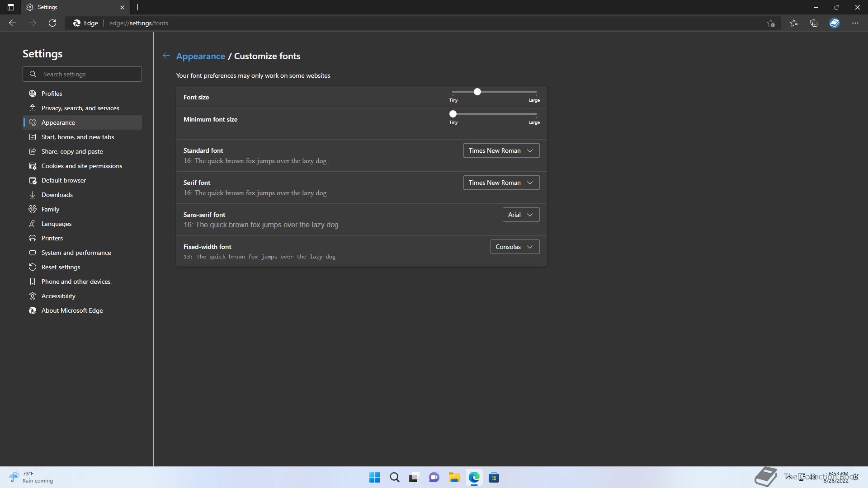The height and width of the screenshot is (488, 868).
Task: Go to Privacy, search, and services
Action: point(80,108)
